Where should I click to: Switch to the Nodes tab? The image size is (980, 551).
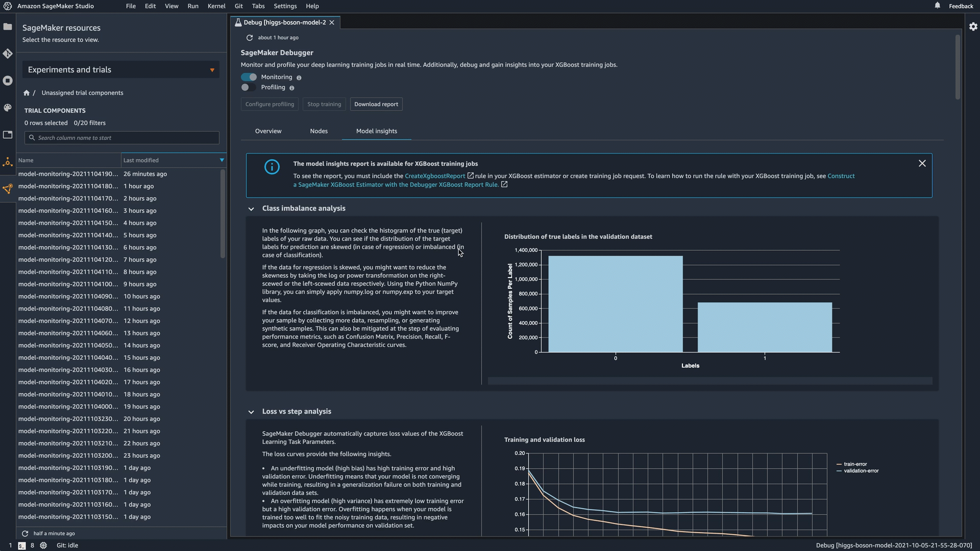coord(318,131)
